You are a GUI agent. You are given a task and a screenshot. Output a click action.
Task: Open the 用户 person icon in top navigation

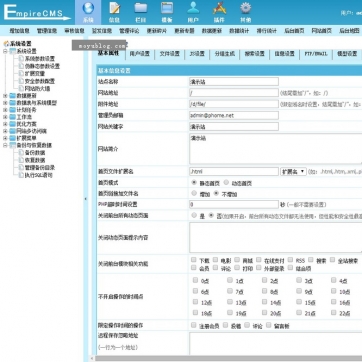click(193, 8)
